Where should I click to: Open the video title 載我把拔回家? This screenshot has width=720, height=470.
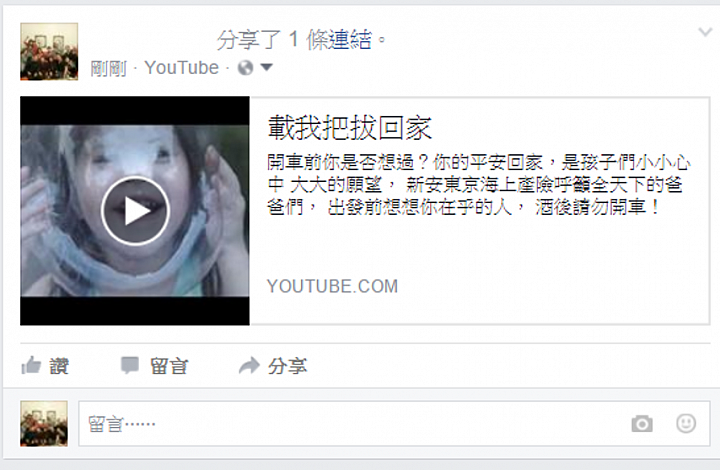(349, 128)
